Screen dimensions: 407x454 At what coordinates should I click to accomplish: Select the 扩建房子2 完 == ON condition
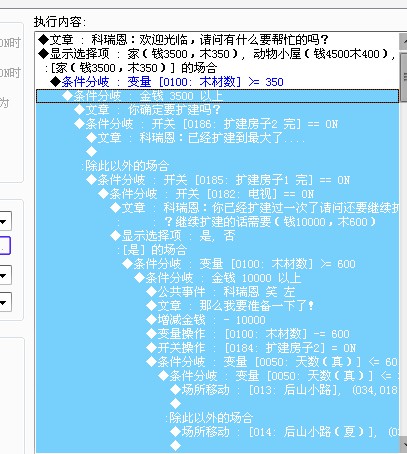point(217,124)
